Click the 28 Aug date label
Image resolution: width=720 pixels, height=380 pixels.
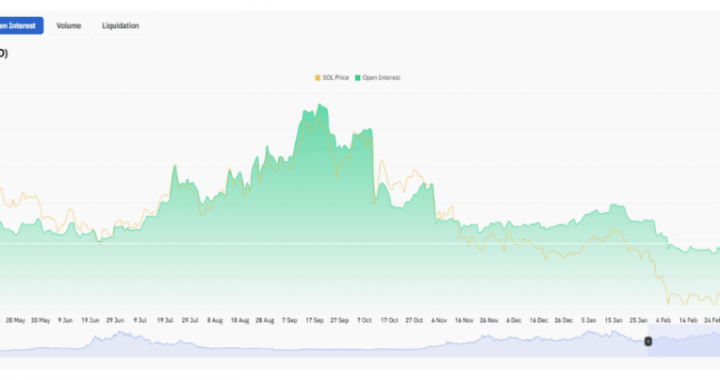pos(264,320)
